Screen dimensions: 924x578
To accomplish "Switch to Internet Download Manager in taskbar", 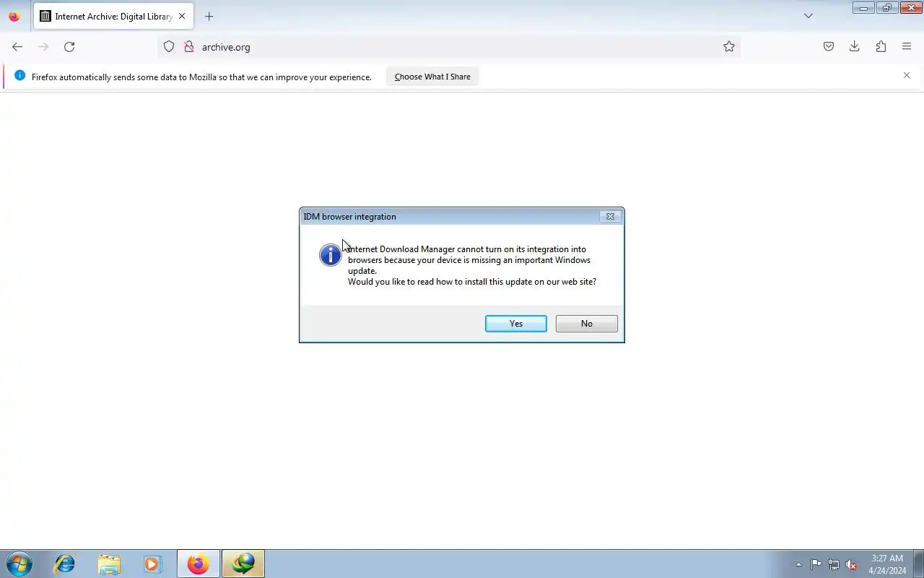I will (243, 564).
